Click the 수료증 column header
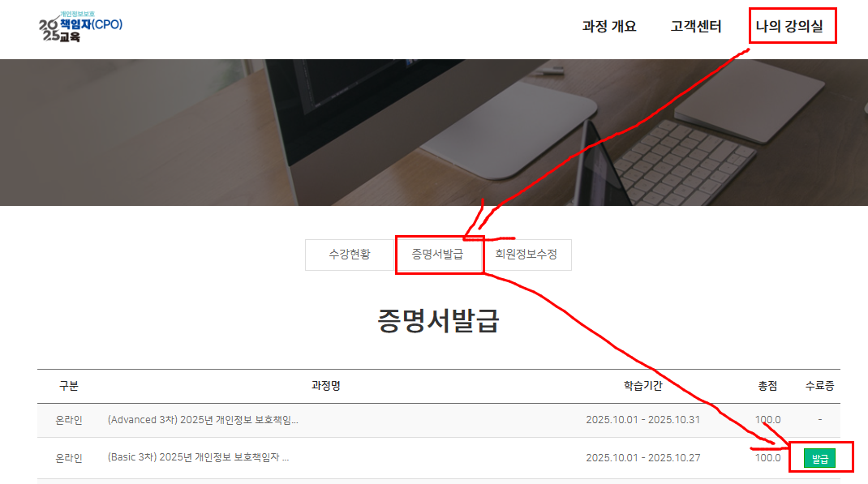This screenshot has width=868, height=484. pos(819,386)
